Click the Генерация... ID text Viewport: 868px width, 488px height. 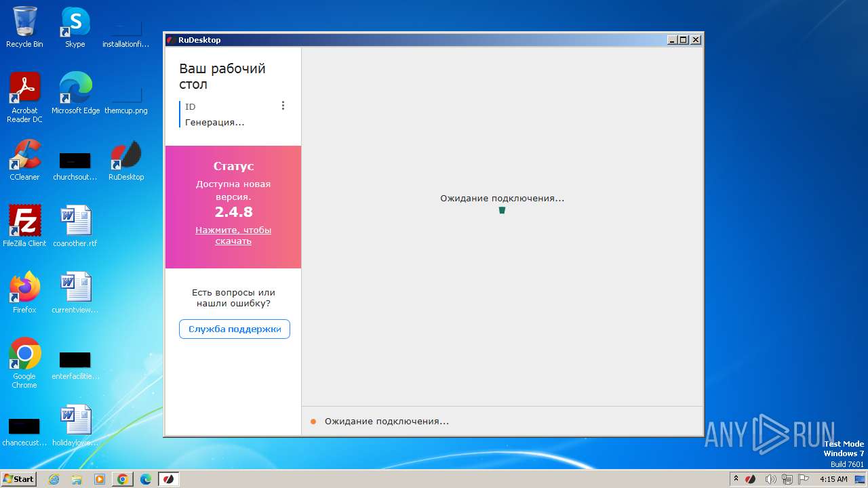(215, 123)
